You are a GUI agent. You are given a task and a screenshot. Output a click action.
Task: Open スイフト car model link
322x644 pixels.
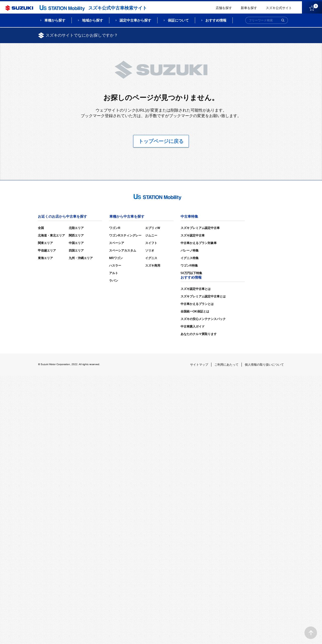(151, 243)
